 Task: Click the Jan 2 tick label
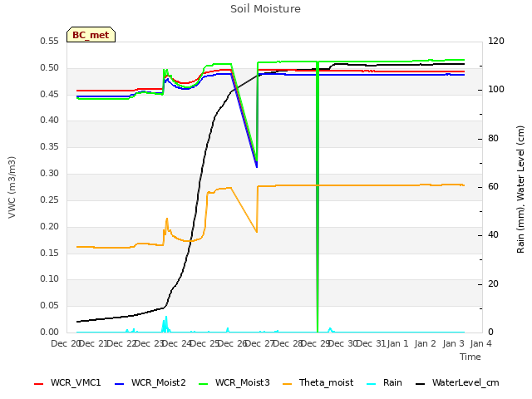(425, 343)
